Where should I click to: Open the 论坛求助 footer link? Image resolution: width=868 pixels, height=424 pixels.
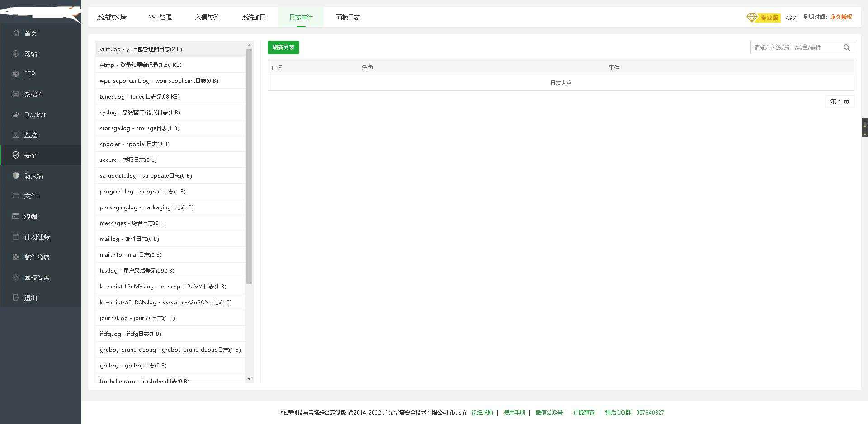[x=482, y=412]
